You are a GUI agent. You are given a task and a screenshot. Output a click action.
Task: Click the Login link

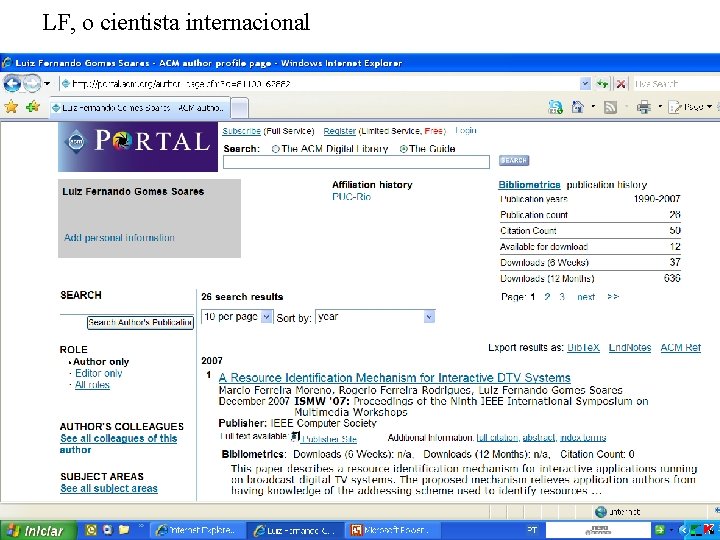[466, 131]
